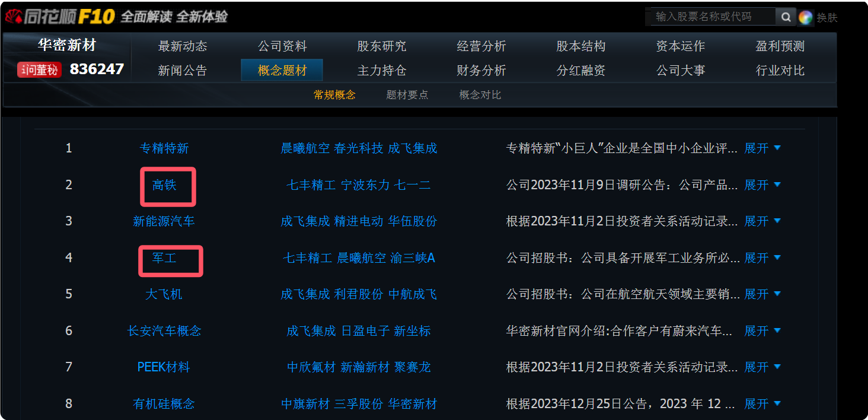The image size is (868, 420).
Task: Click the 利君股份 stock link
Action: pos(359,294)
